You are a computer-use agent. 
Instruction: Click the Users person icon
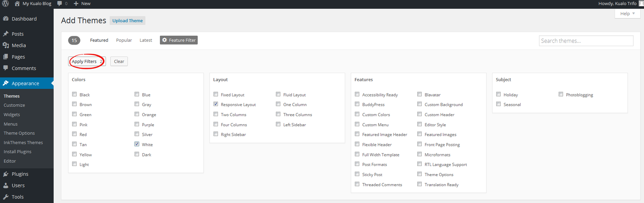click(6, 185)
